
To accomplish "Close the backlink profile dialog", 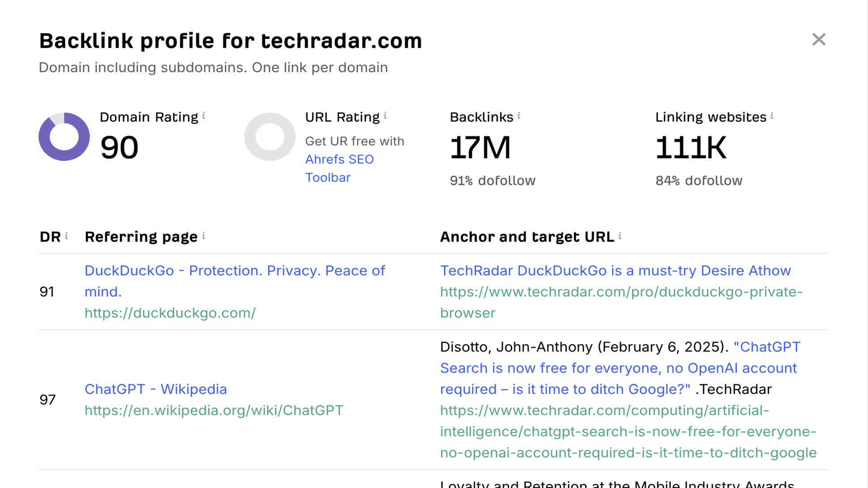I will 819,39.
